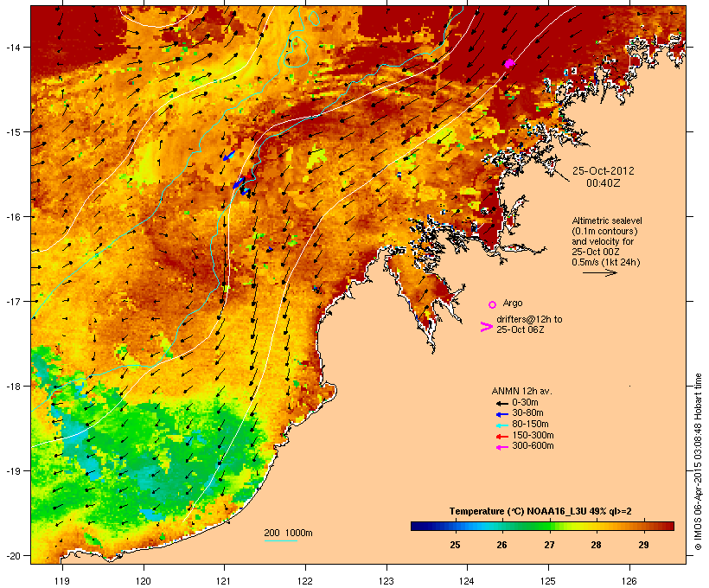This screenshot has height=588, width=709.
Task: Click the '00:40Z' time label
Action: tap(604, 183)
